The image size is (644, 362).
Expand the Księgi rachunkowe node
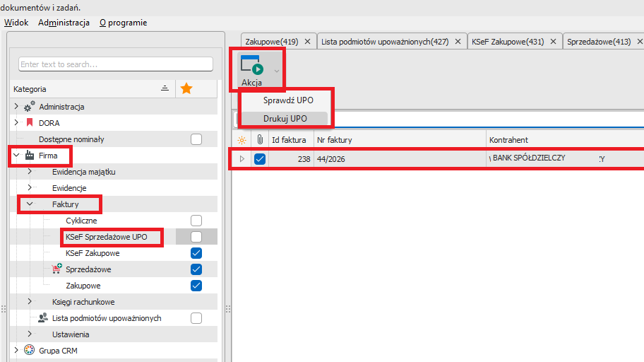pyautogui.click(x=30, y=302)
